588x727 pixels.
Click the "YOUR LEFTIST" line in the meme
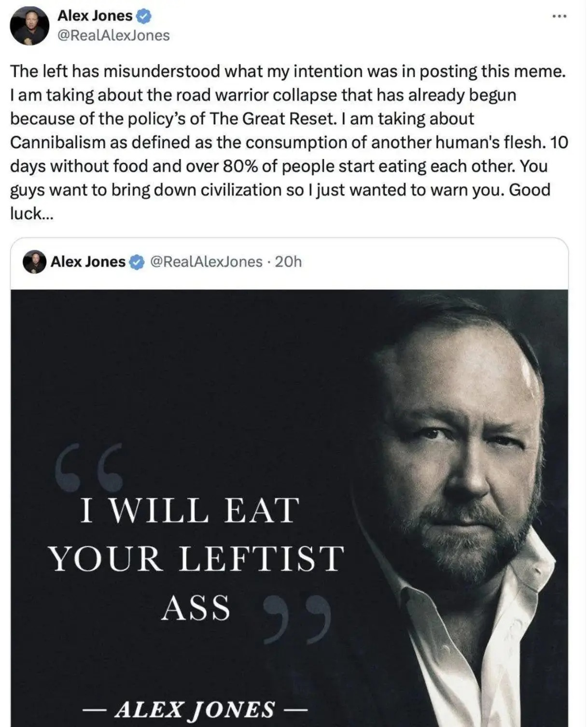coord(196,558)
